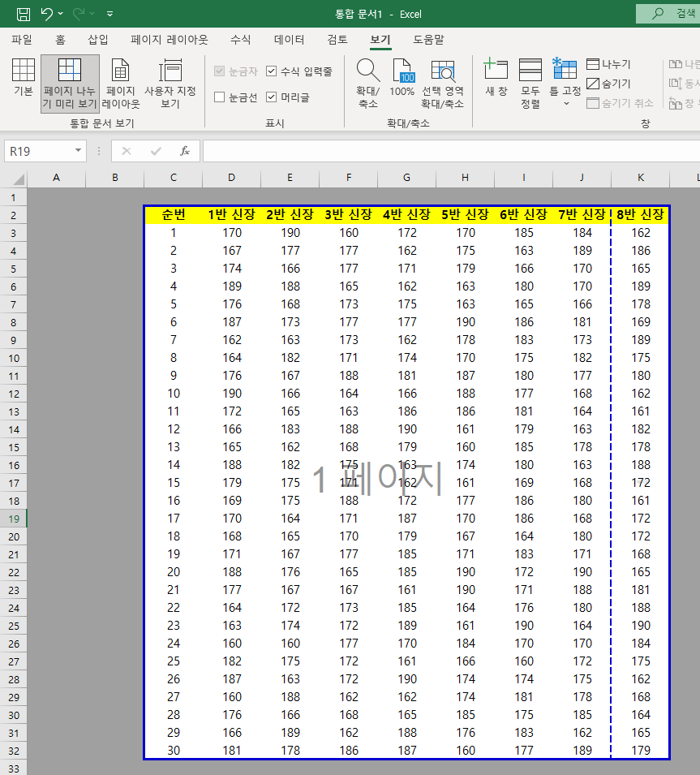
Task: Select column K header
Action: [x=640, y=178]
